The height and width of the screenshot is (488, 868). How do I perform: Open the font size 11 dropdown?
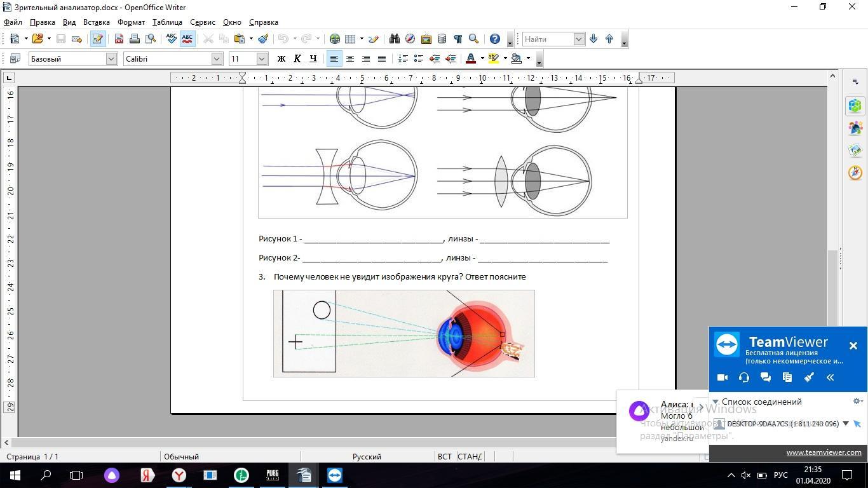click(262, 58)
